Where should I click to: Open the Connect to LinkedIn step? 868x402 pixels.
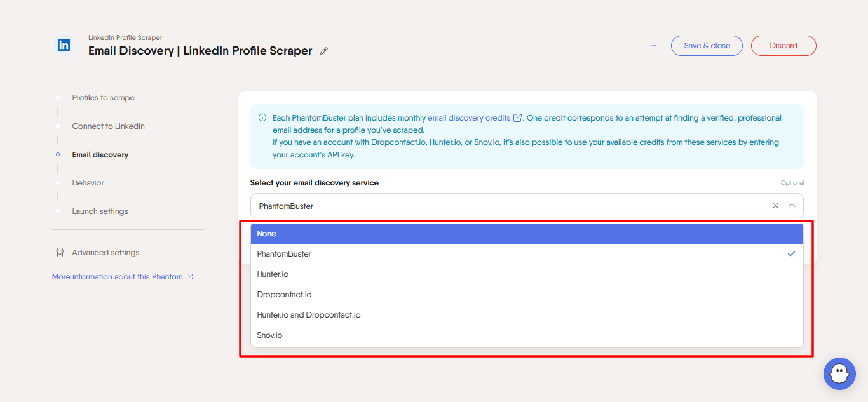pyautogui.click(x=108, y=126)
